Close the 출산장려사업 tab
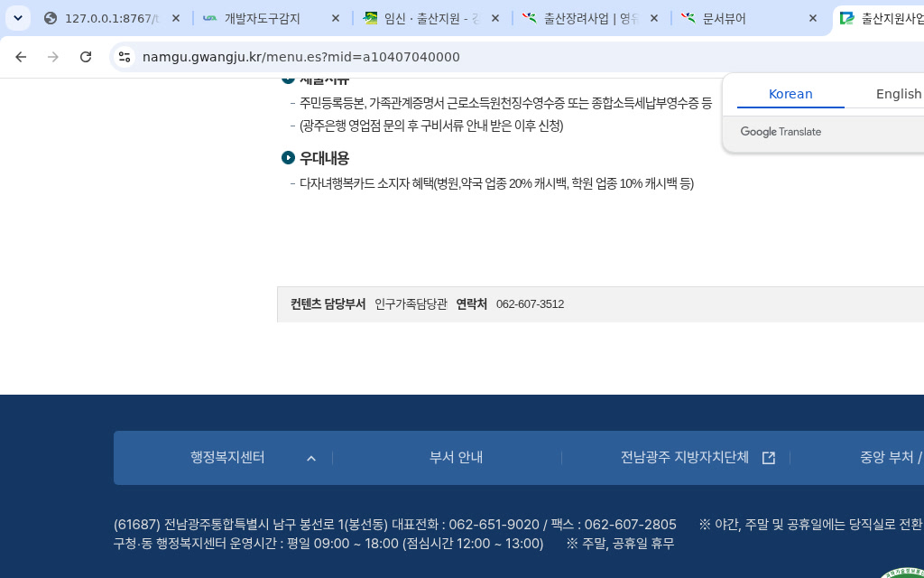Screen dimensions: 924x578 tap(653, 18)
